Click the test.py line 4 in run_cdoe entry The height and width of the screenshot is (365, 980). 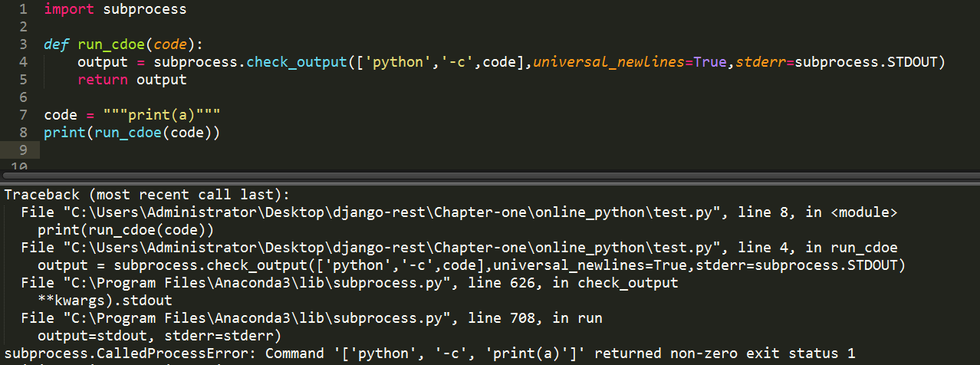(x=459, y=248)
